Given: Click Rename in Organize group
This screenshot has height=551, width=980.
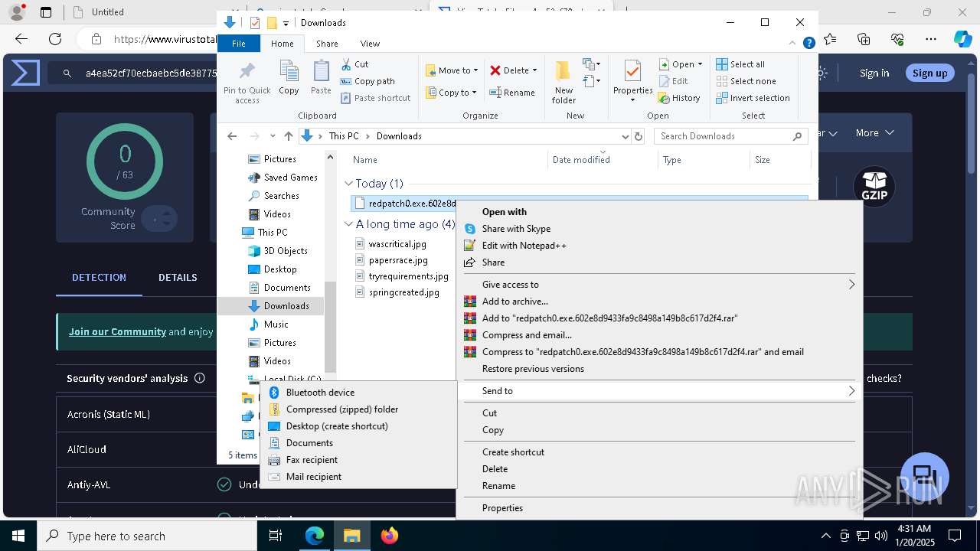Looking at the screenshot, I should (512, 93).
